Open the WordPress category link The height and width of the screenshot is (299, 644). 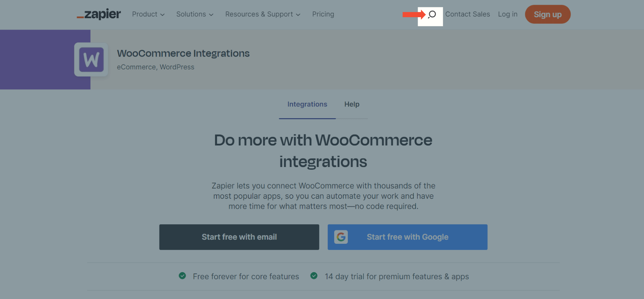177,67
